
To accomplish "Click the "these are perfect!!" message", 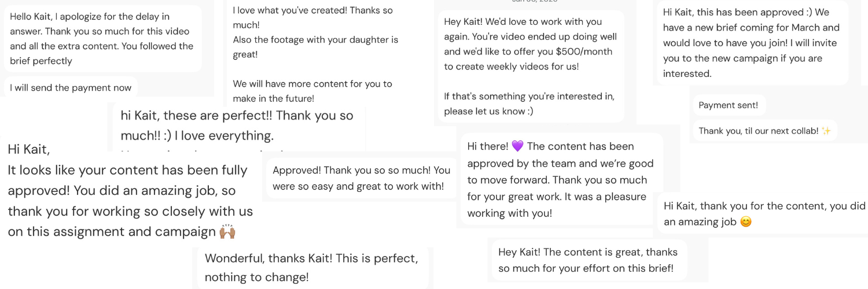I will coord(237,125).
